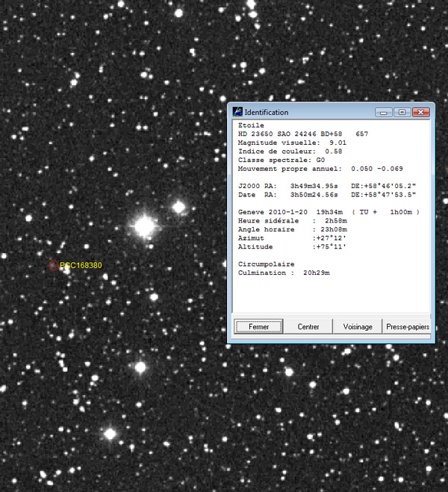The height and width of the screenshot is (492, 448).
Task: Click the Fermer button
Action: tap(258, 326)
